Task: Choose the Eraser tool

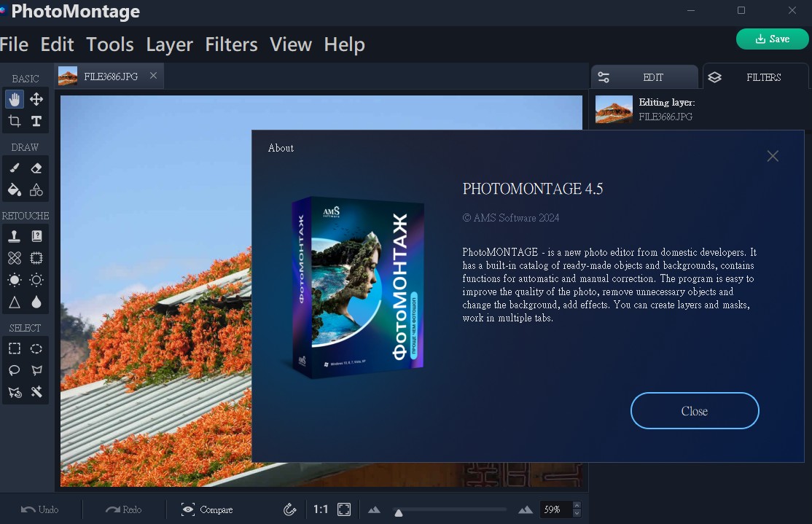Action: click(36, 168)
